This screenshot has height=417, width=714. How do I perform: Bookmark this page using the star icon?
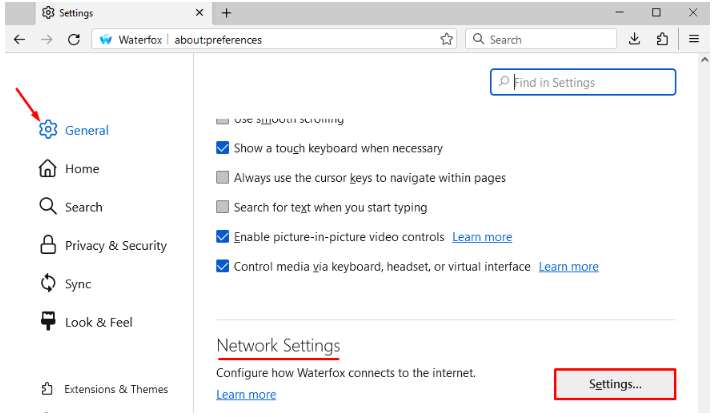click(447, 39)
